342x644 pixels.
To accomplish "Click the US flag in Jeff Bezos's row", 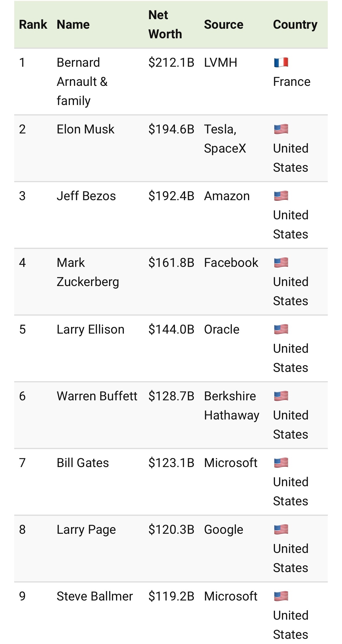I will click(x=281, y=196).
